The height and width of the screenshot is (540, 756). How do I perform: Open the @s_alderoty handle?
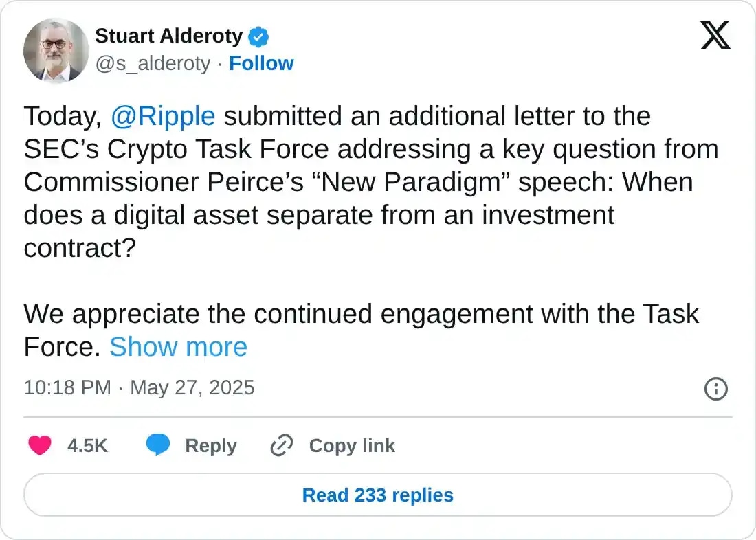click(x=153, y=63)
